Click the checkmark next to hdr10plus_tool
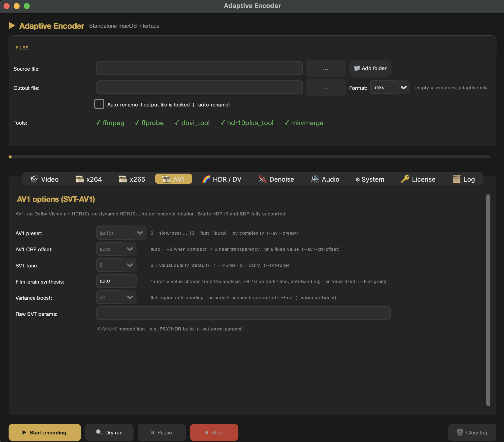 pos(223,123)
